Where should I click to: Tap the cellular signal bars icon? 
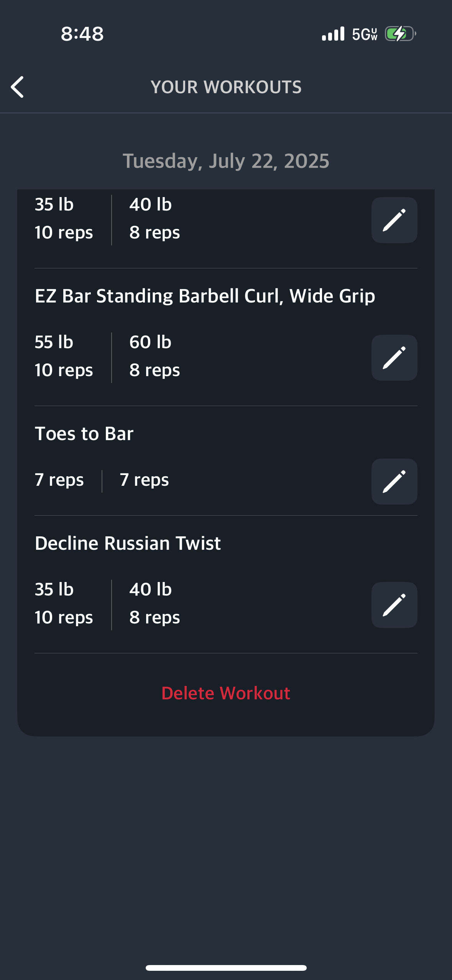(333, 34)
